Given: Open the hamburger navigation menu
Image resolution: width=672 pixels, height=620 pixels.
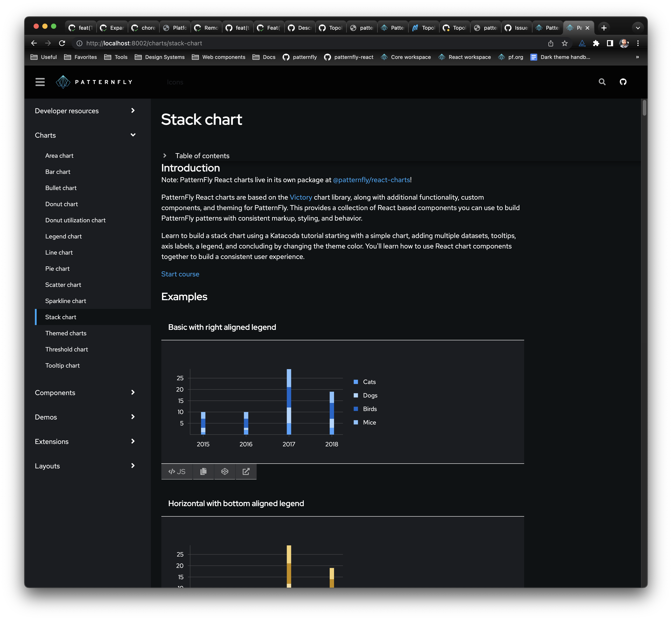Looking at the screenshot, I should point(40,82).
